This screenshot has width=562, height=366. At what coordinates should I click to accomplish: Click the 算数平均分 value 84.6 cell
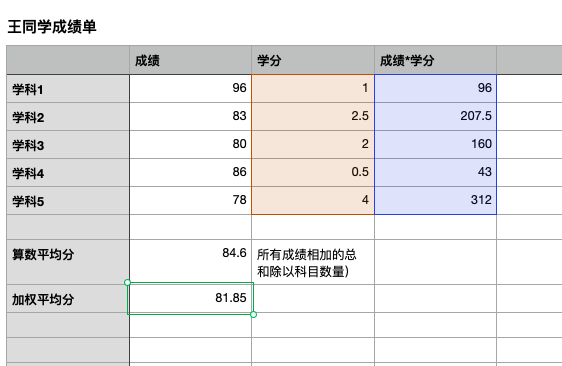(190, 262)
